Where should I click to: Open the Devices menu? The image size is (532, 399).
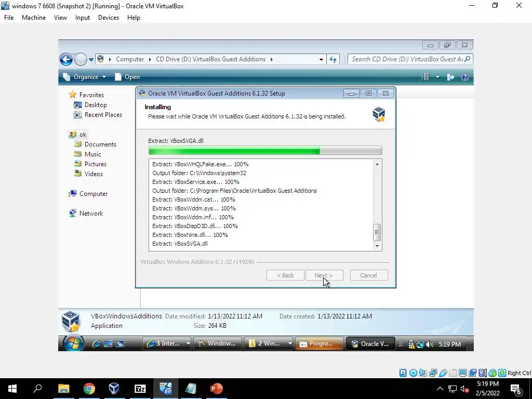click(x=109, y=18)
